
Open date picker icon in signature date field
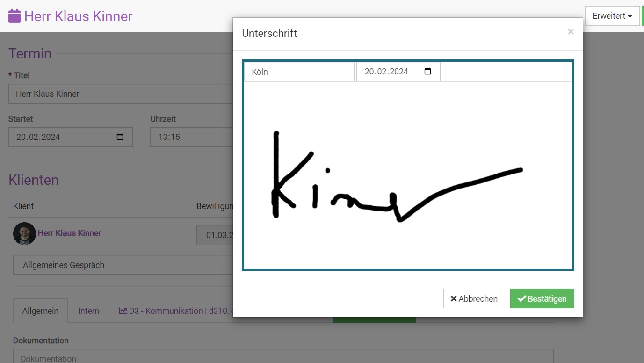pyautogui.click(x=427, y=72)
